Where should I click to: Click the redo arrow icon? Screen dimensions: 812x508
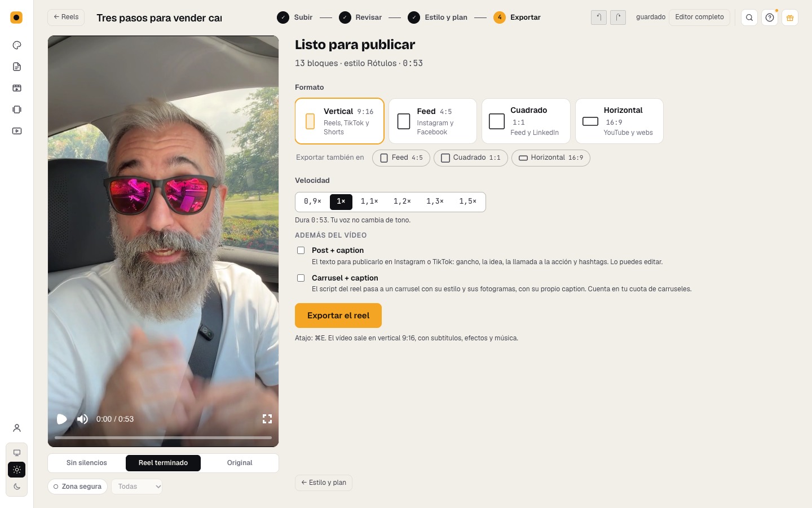click(618, 17)
